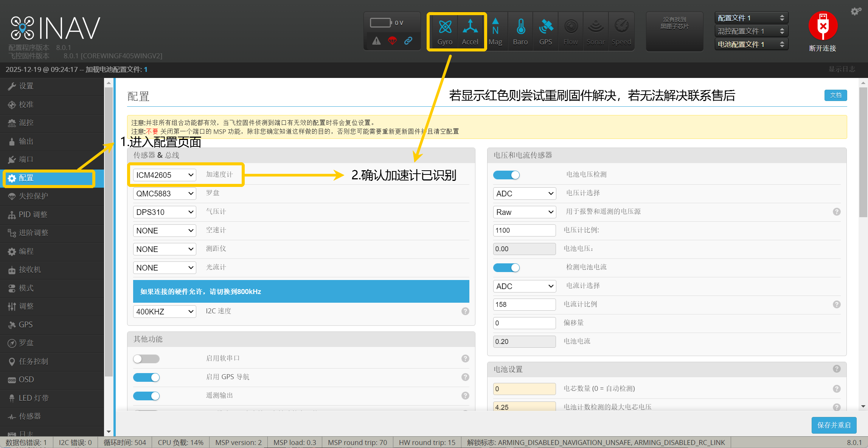This screenshot has width=868, height=448.
Task: Switch to the 接收机 sidebar tab
Action: pyautogui.click(x=30, y=269)
